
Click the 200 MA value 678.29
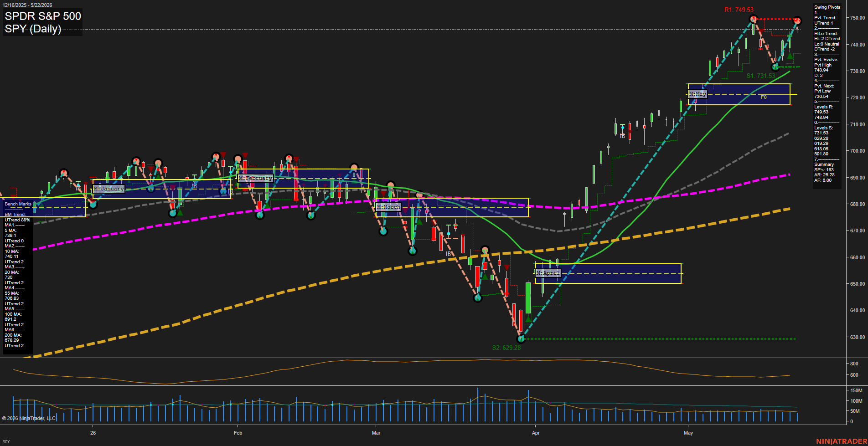click(12, 340)
